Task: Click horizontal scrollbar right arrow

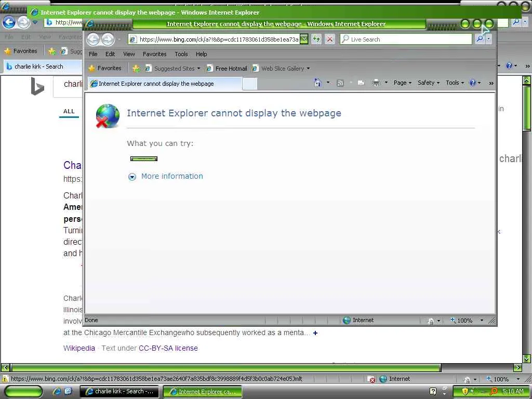Action: coord(518,367)
